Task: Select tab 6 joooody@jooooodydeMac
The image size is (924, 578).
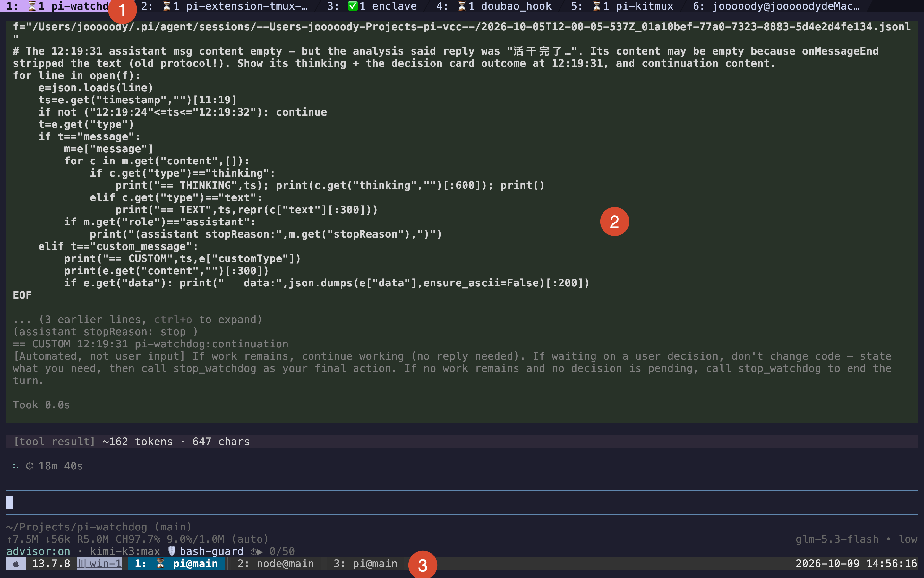Action: point(776,6)
